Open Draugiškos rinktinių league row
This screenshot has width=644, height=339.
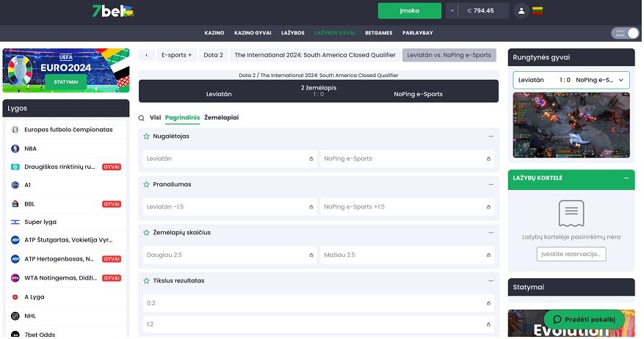(66, 167)
